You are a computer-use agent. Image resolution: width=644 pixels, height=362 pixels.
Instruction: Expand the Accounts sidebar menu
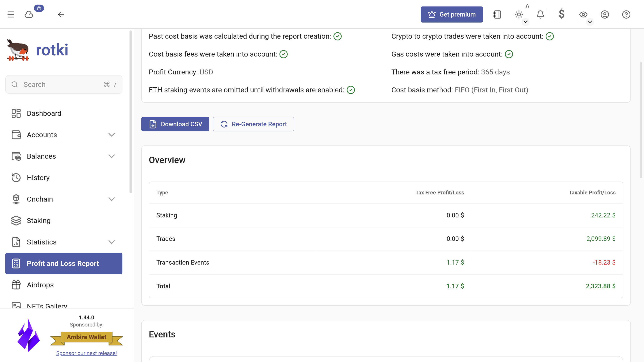coord(64,135)
